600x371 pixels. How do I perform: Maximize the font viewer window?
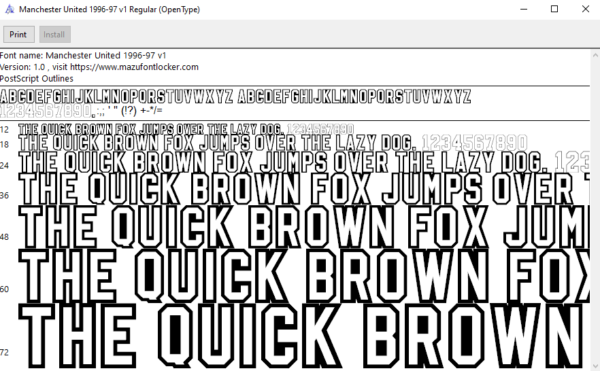tap(554, 9)
